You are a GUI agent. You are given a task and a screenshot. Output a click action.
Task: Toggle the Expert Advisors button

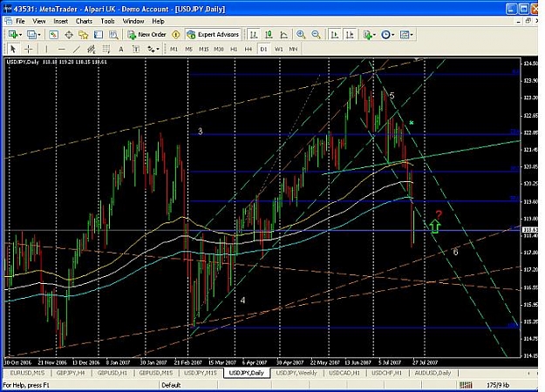click(x=213, y=35)
